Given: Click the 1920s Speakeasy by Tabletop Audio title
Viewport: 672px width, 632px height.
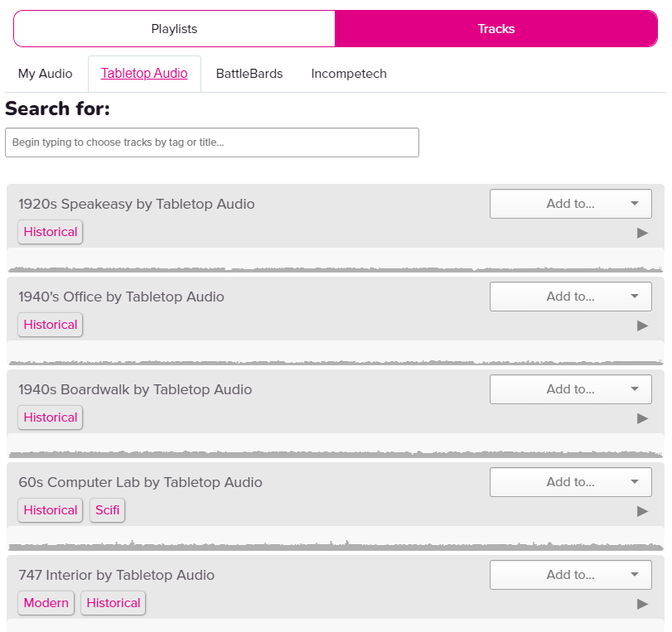Looking at the screenshot, I should [x=136, y=204].
